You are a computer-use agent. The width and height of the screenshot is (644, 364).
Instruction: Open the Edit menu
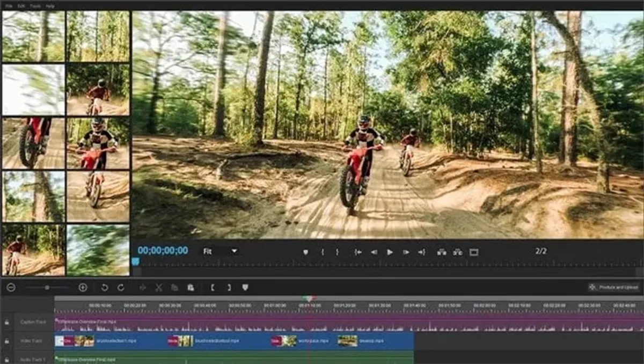(x=21, y=6)
